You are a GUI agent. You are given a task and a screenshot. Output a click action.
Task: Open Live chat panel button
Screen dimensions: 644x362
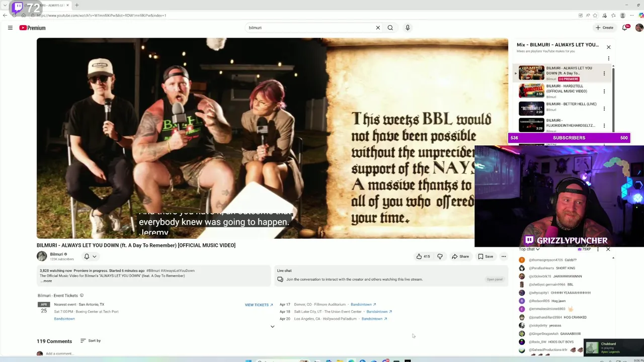(x=494, y=280)
